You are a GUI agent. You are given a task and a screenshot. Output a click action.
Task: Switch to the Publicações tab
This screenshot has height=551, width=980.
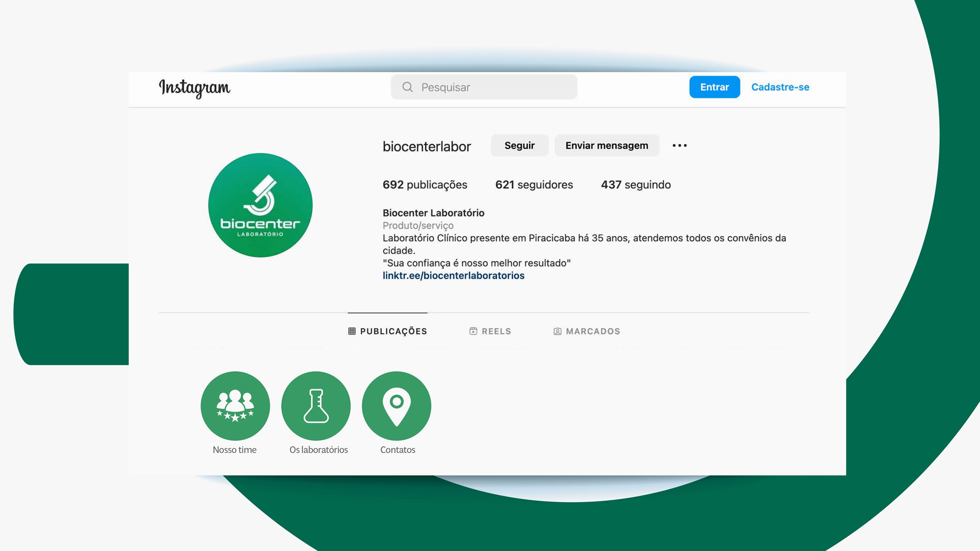[x=387, y=331]
